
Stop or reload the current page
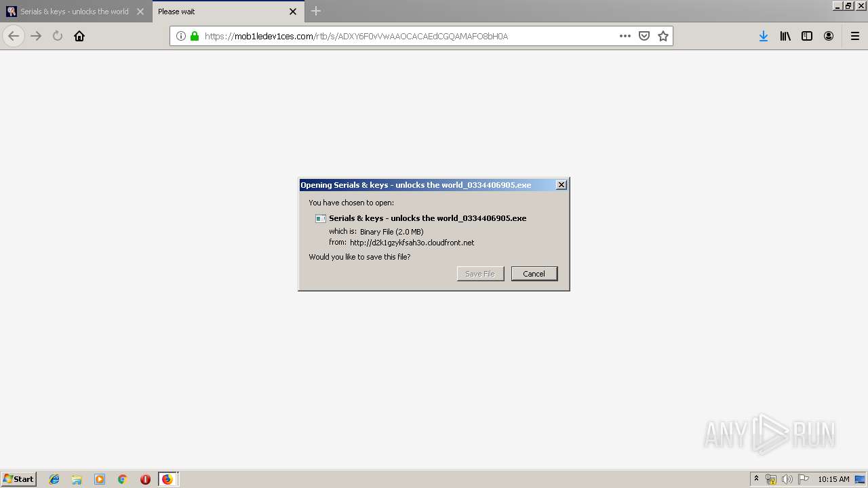click(x=58, y=36)
